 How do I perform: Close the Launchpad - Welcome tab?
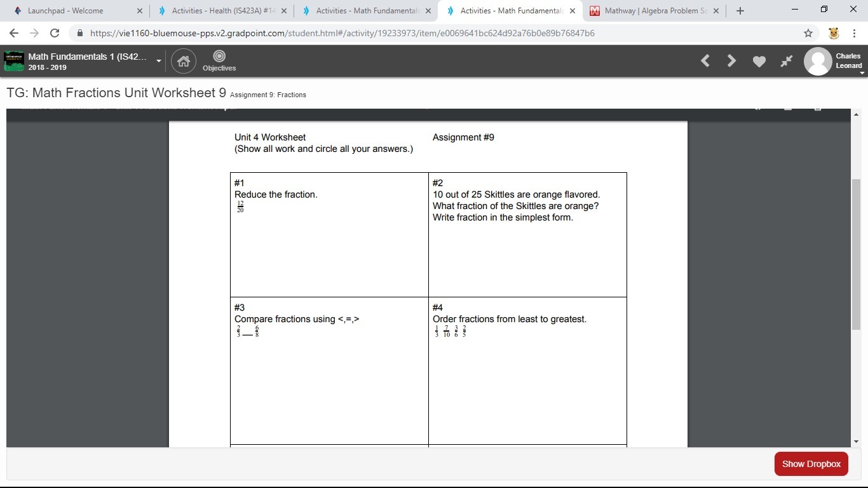pyautogui.click(x=140, y=11)
